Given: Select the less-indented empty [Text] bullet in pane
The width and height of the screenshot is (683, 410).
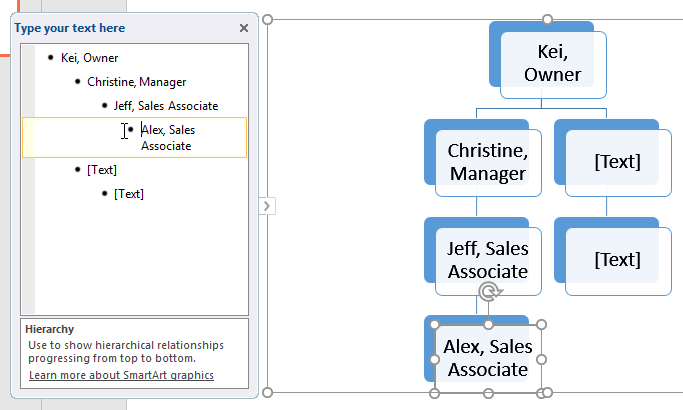Looking at the screenshot, I should coord(102,170).
